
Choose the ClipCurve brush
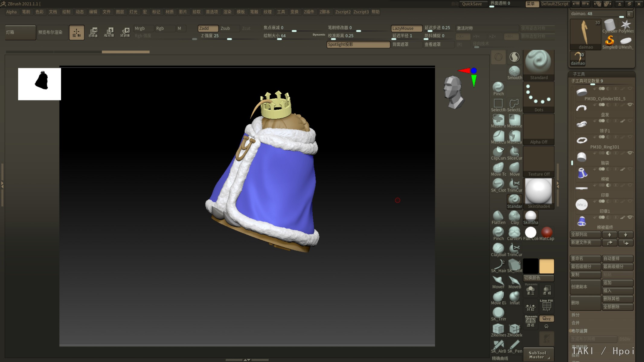point(498,153)
